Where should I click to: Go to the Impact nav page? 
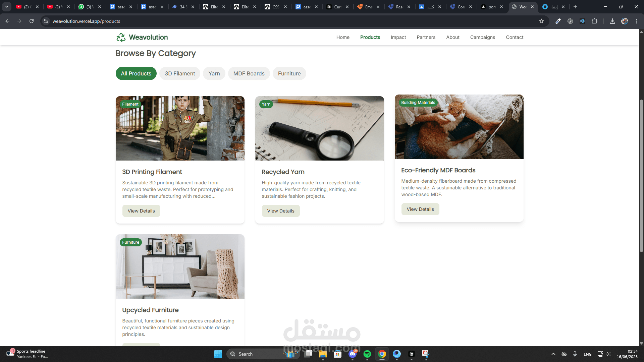(x=398, y=37)
